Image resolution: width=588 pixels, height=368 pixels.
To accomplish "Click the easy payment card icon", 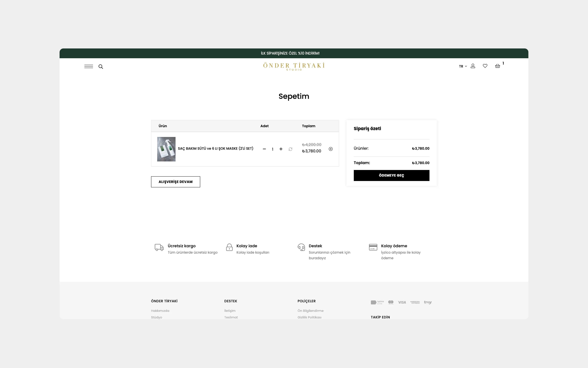I will (373, 247).
